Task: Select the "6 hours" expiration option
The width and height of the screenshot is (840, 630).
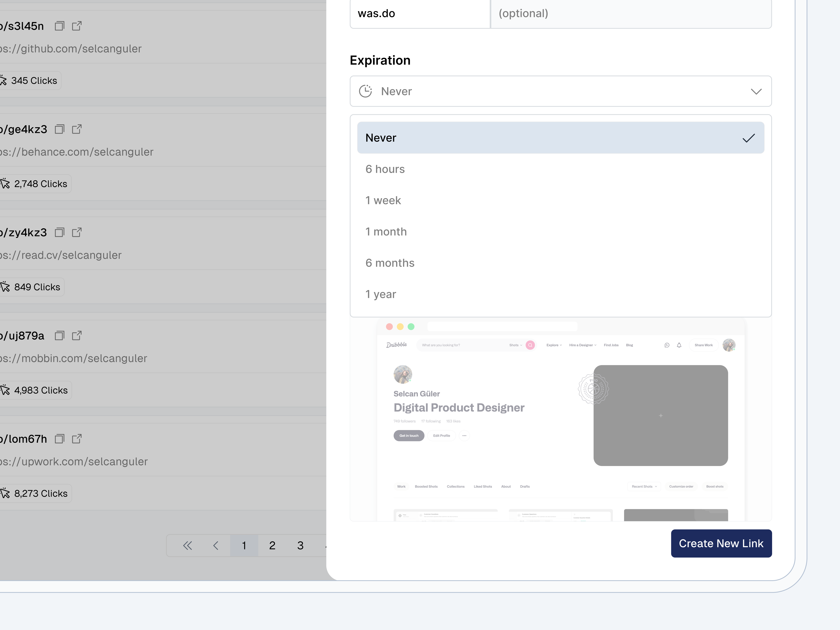Action: (x=385, y=169)
